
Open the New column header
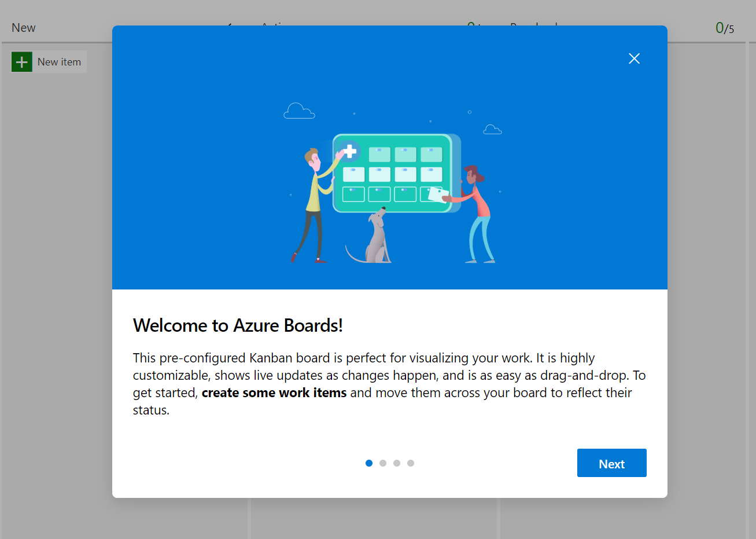click(x=23, y=27)
